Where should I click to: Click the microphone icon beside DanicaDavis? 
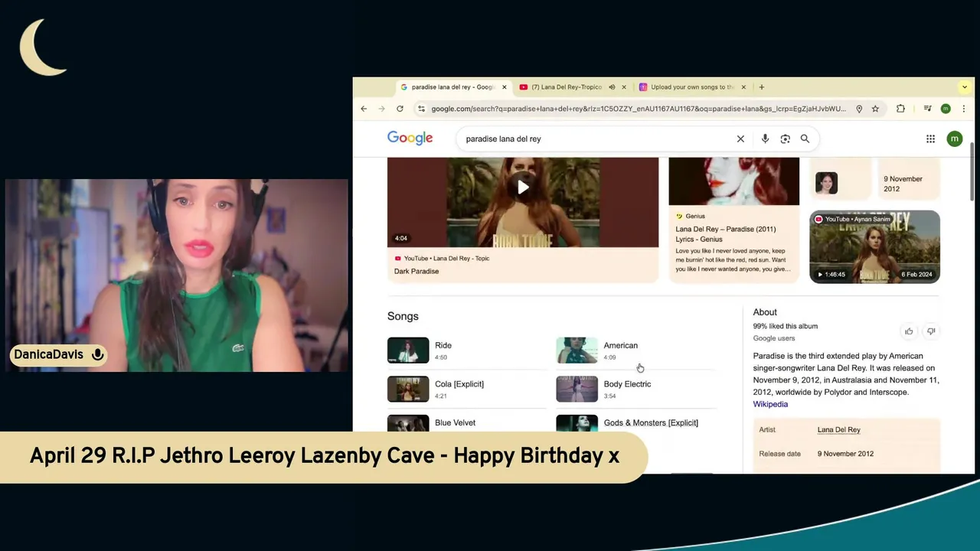[x=97, y=354]
